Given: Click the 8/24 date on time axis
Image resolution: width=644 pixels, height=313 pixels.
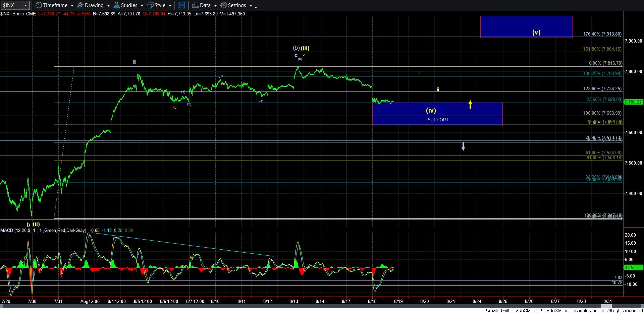Looking at the screenshot, I should [x=477, y=301].
